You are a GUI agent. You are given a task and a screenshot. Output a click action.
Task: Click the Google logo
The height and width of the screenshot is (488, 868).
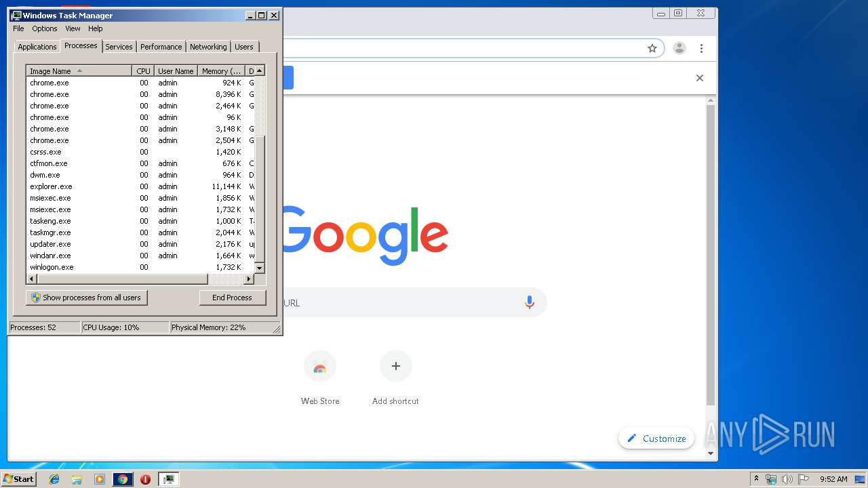[366, 235]
